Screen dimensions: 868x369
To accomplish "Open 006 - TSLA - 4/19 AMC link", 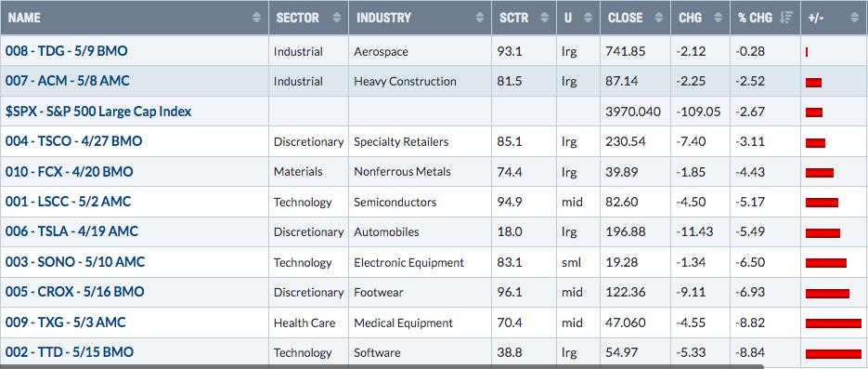I will tap(72, 231).
